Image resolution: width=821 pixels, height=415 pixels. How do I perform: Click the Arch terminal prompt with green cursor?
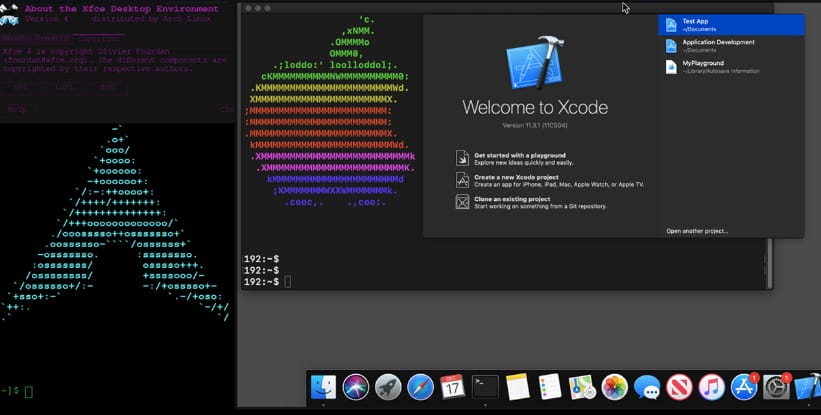tap(17, 391)
